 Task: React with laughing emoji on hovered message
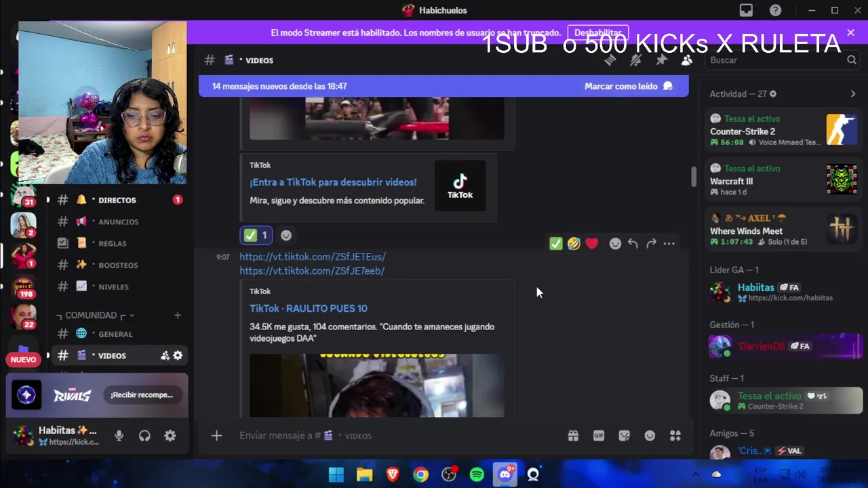[x=574, y=243]
